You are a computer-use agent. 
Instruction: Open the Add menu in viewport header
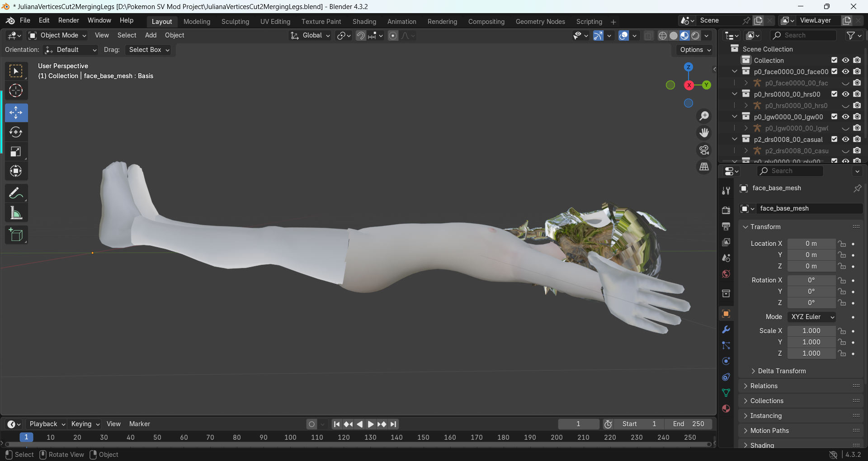pos(151,36)
